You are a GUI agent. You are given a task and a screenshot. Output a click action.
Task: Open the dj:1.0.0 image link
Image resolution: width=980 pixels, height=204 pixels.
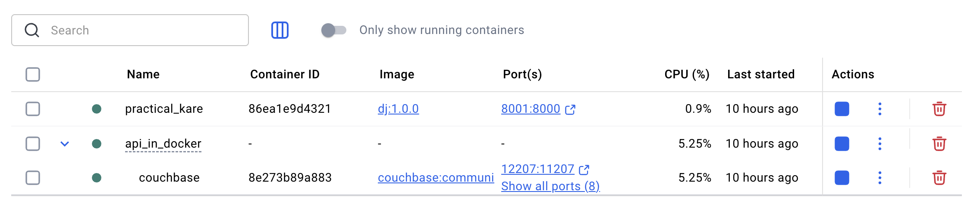398,109
